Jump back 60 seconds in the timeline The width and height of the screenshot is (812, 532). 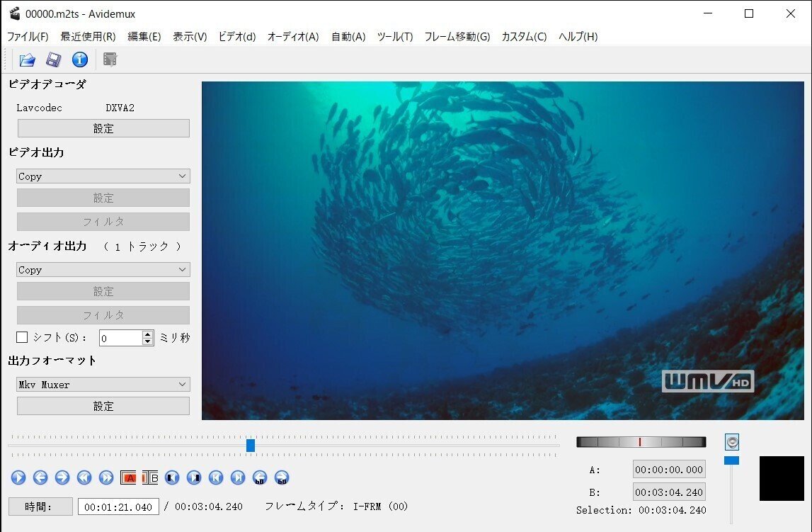259,477
